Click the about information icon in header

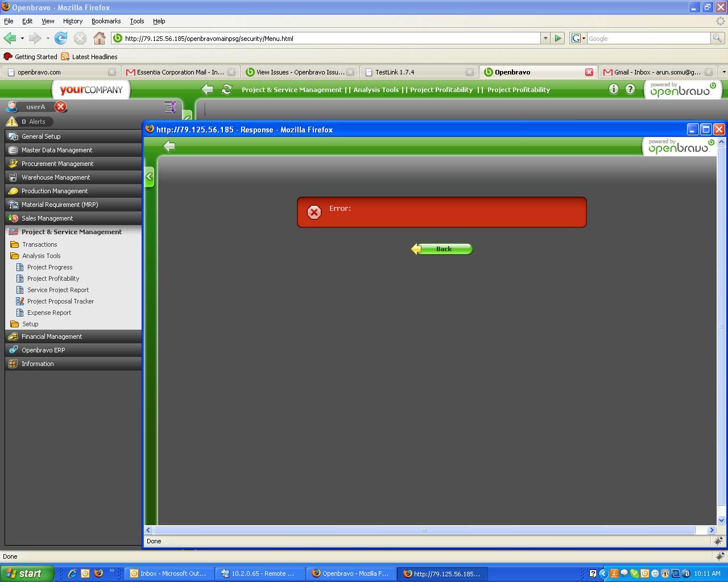point(614,89)
